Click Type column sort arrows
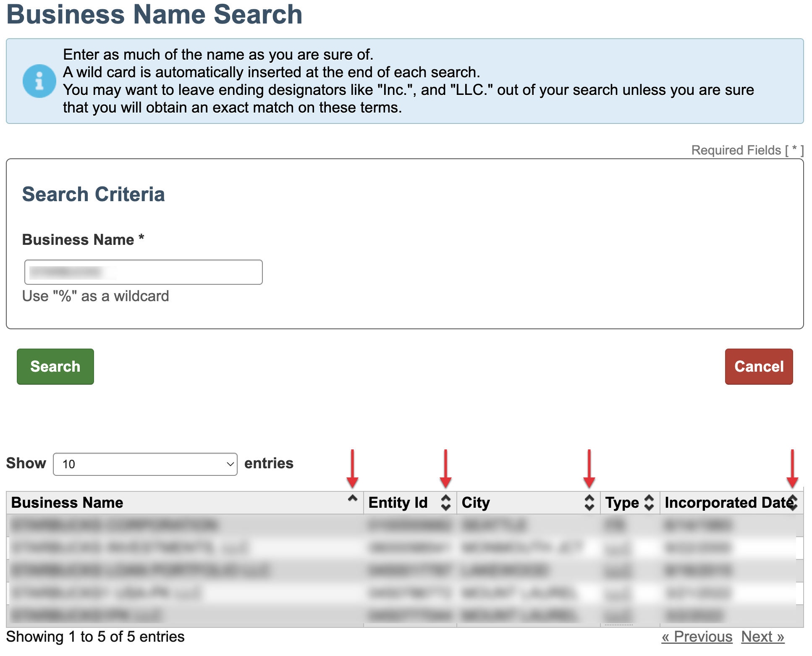 coord(649,502)
